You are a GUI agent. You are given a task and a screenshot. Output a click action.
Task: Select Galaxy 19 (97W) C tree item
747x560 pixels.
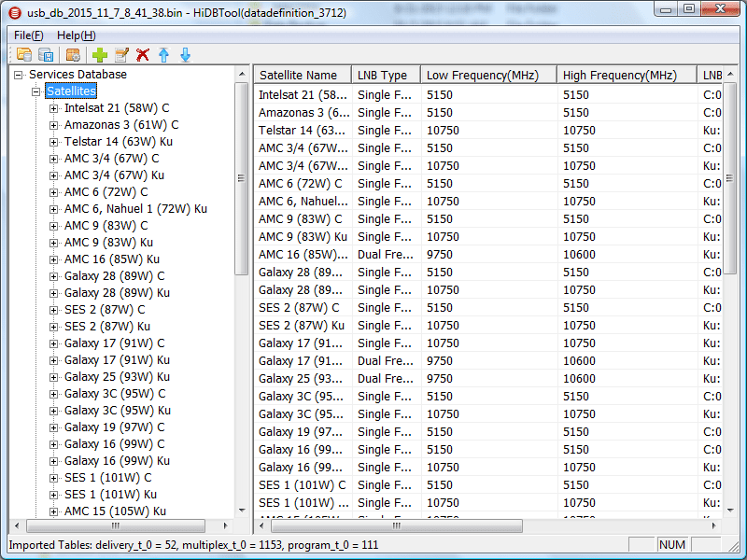(114, 427)
